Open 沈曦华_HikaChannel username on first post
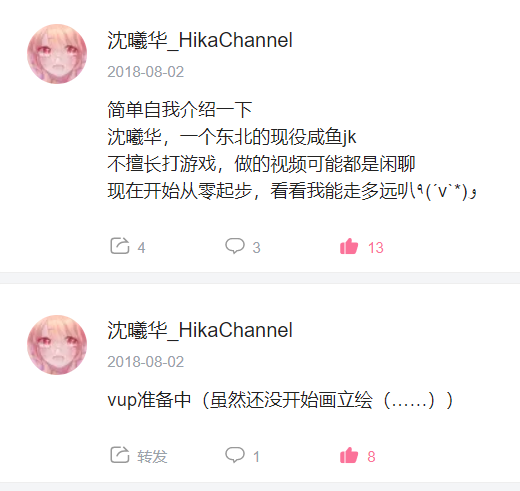520x491 pixels. (200, 41)
